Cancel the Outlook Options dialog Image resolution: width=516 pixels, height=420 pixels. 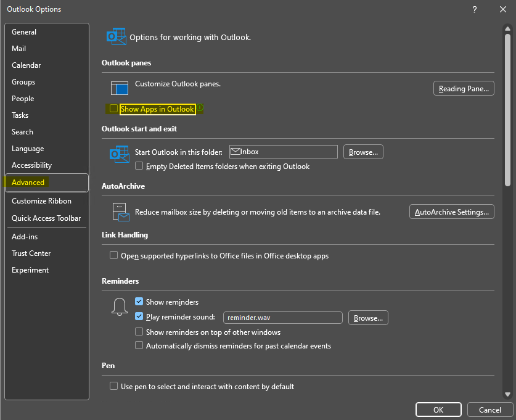(489, 410)
